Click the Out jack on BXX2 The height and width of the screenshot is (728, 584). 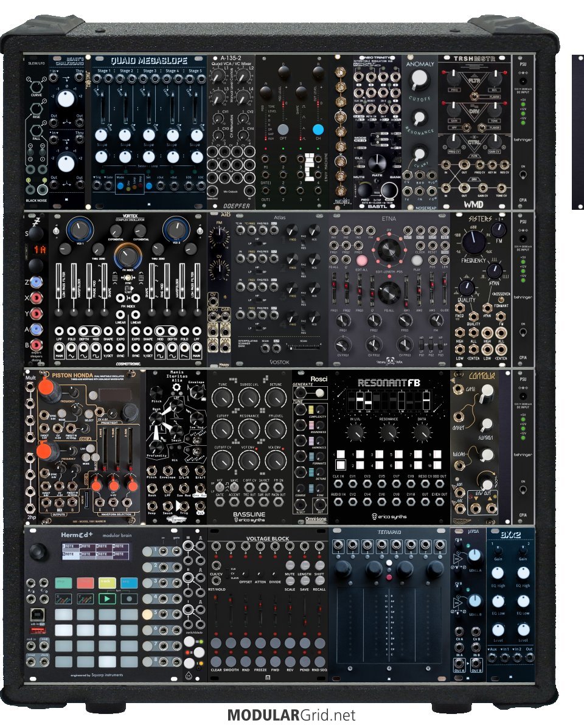coord(529,657)
